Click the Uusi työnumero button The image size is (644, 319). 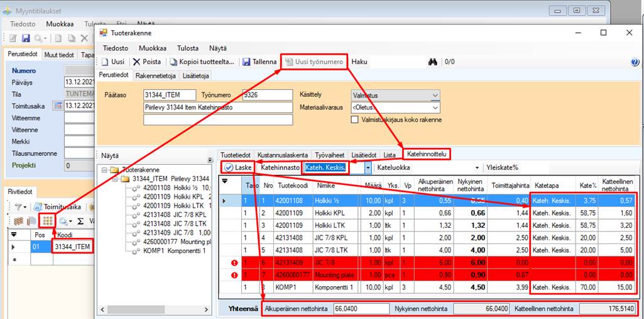(x=315, y=62)
